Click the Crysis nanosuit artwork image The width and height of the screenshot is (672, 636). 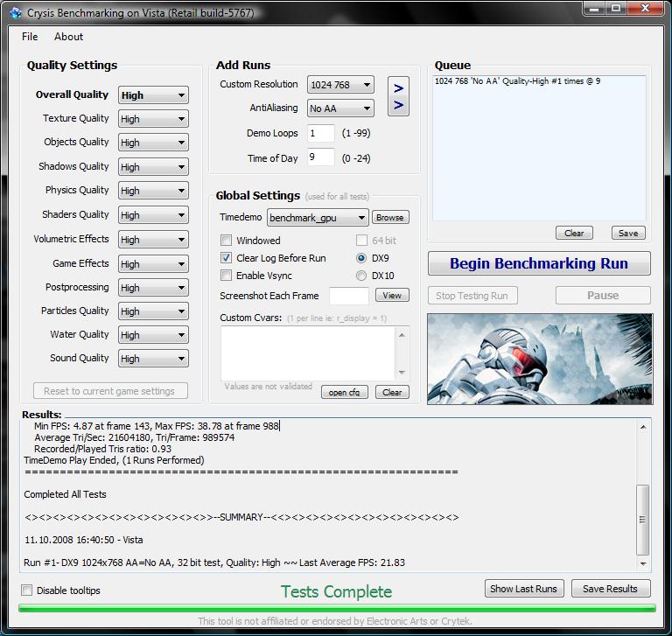click(x=540, y=360)
